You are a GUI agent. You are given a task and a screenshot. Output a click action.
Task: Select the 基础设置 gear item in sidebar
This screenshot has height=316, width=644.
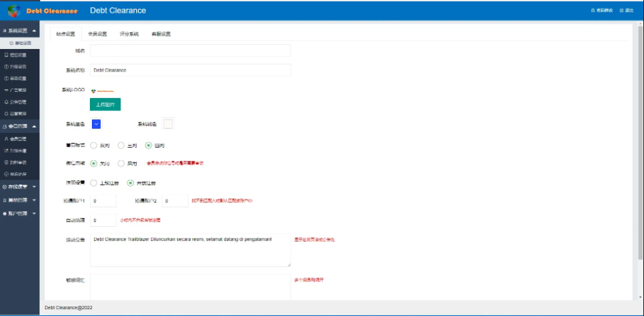tap(20, 43)
